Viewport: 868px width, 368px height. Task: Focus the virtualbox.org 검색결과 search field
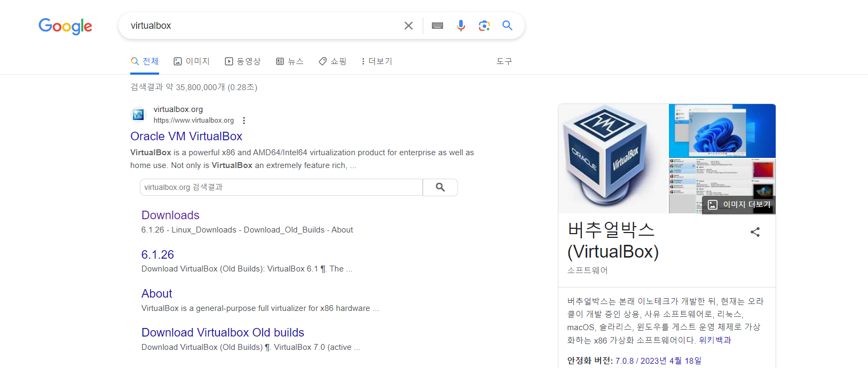pos(281,187)
